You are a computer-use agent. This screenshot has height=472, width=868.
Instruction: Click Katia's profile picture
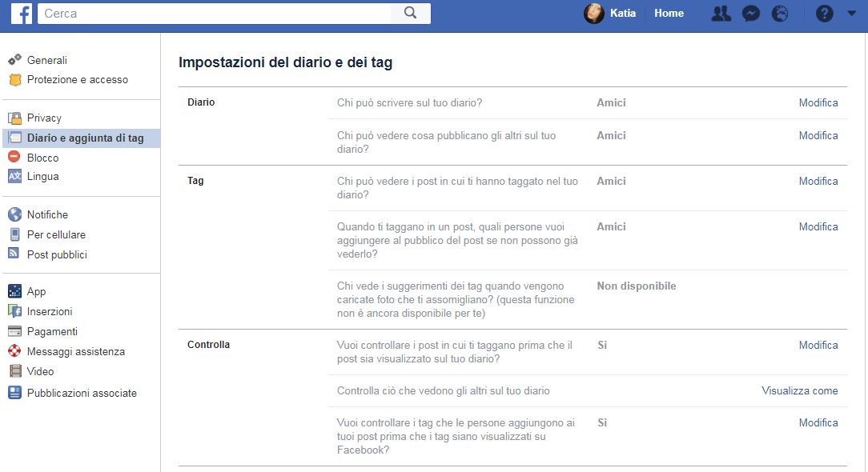594,14
